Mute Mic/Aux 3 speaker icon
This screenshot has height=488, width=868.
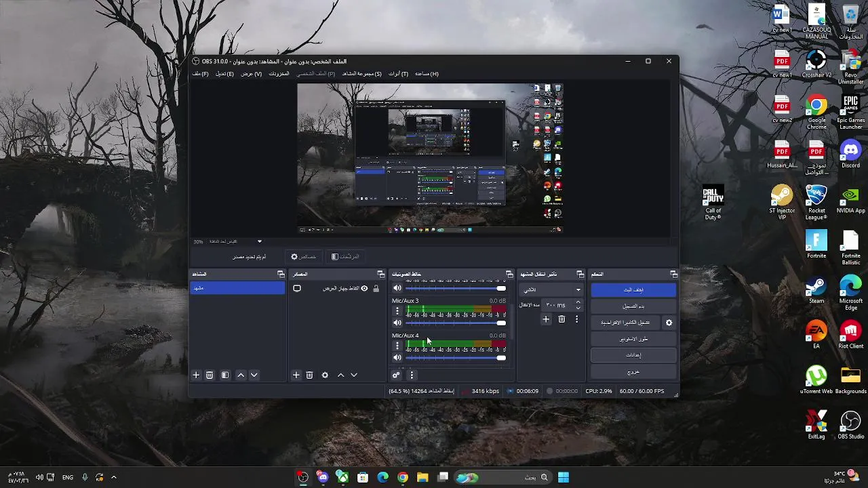397,323
